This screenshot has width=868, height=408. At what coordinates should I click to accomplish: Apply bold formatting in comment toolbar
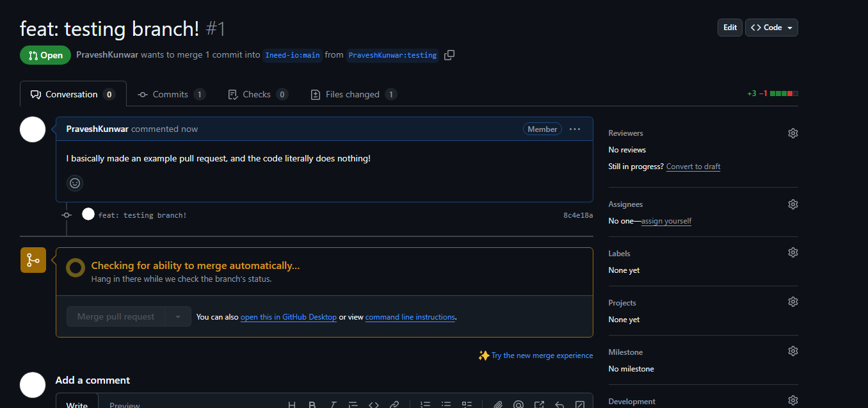[312, 405]
